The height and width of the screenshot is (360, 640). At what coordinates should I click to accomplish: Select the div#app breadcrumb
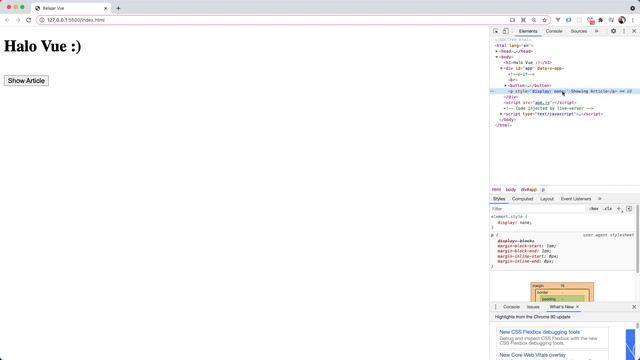[529, 190]
